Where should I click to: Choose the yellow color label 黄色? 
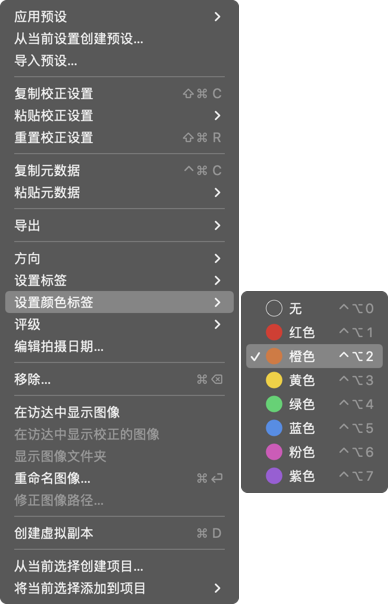click(314, 380)
